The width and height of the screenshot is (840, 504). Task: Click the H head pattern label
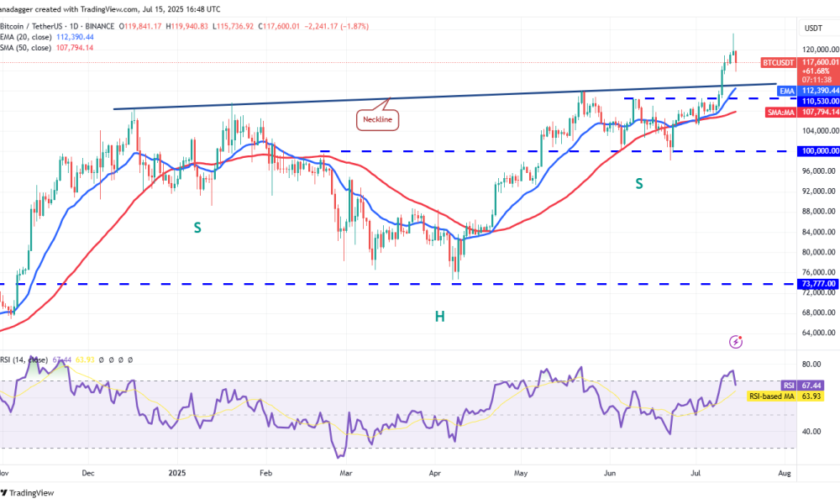438,316
